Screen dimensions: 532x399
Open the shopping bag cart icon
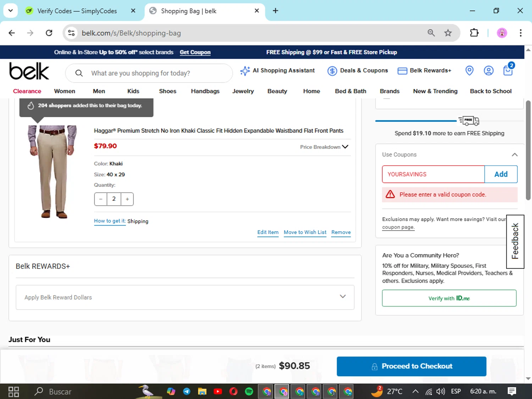point(508,70)
